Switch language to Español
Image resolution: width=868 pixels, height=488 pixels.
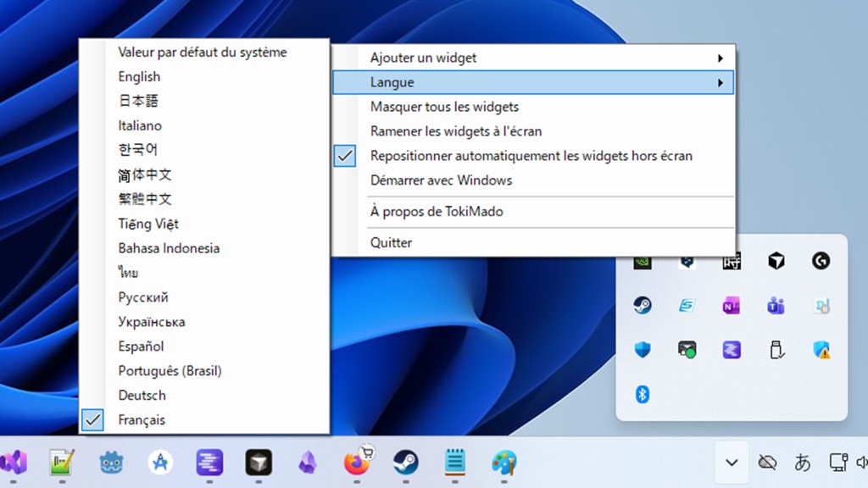[204, 347]
